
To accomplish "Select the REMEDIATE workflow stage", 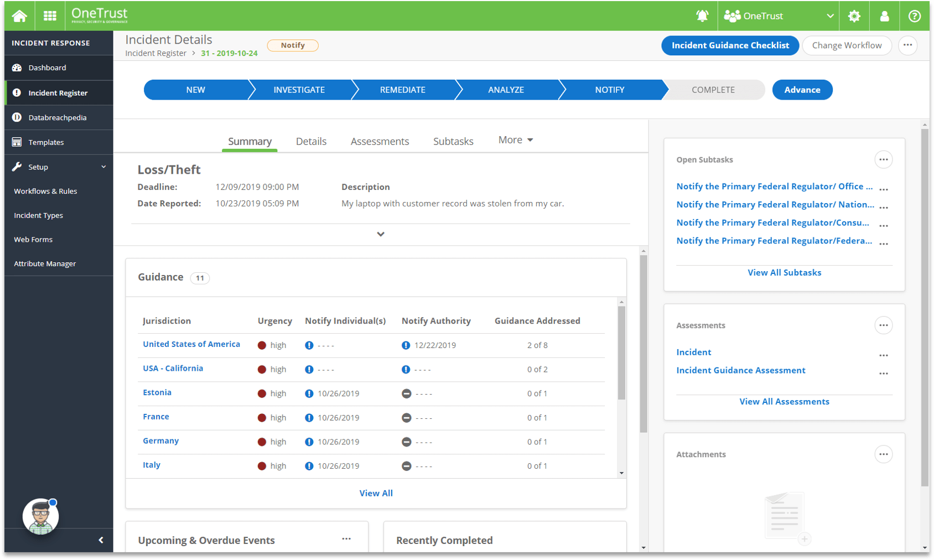I will click(x=402, y=90).
